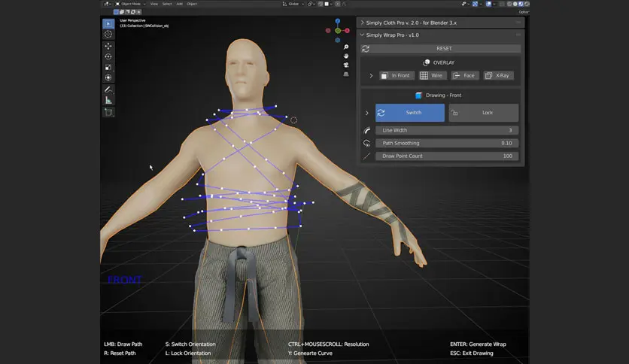Open the pivot point dropdown
Image resolution: width=629 pixels, height=364 pixels.
[311, 4]
